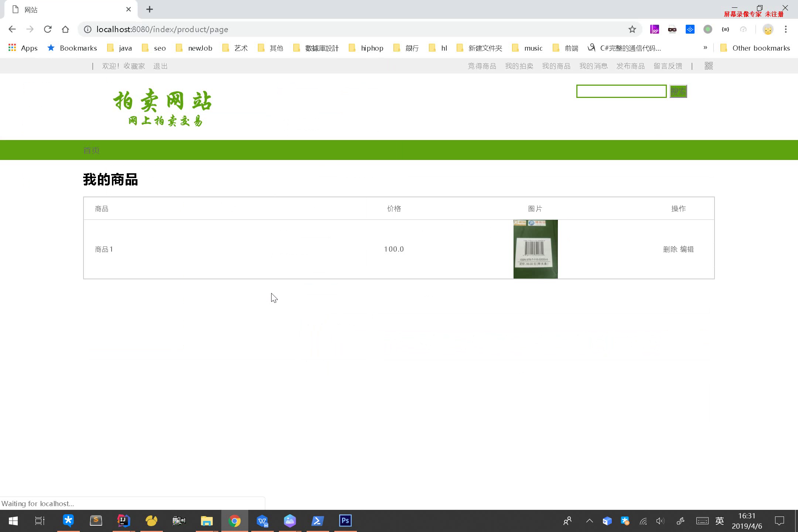Open 留言反馈 in the top menu
Screen dimensions: 798x532
pos(668,66)
